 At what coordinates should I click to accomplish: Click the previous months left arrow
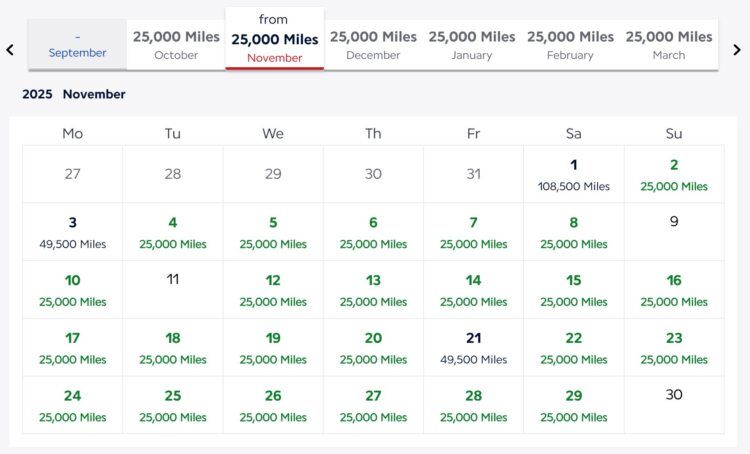10,49
